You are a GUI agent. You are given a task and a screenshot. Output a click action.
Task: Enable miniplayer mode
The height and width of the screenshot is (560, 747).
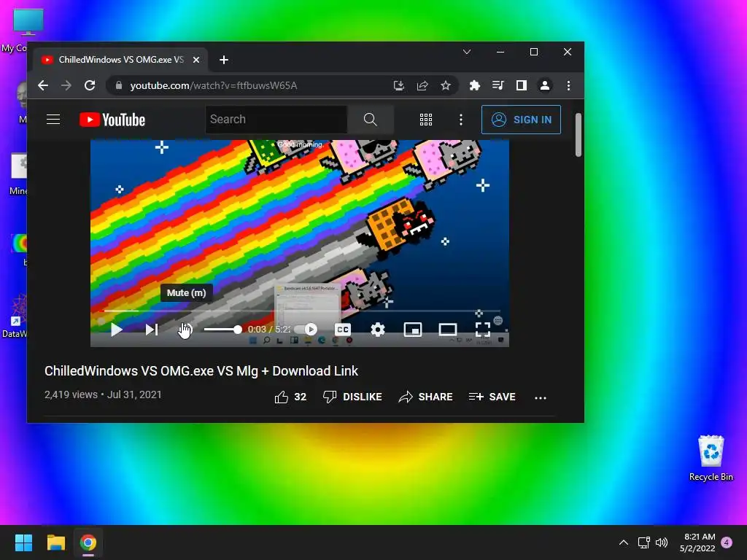coord(413,329)
